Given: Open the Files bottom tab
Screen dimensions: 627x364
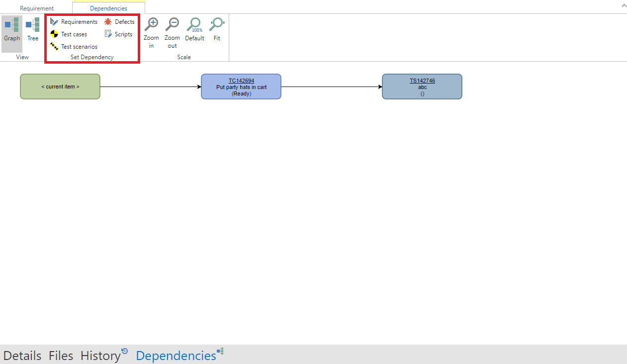Looking at the screenshot, I should pos(61,356).
